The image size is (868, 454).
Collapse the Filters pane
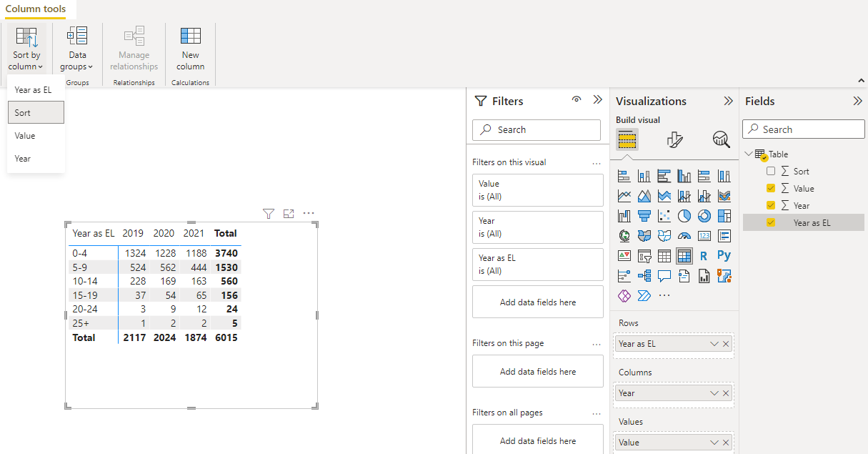point(598,100)
